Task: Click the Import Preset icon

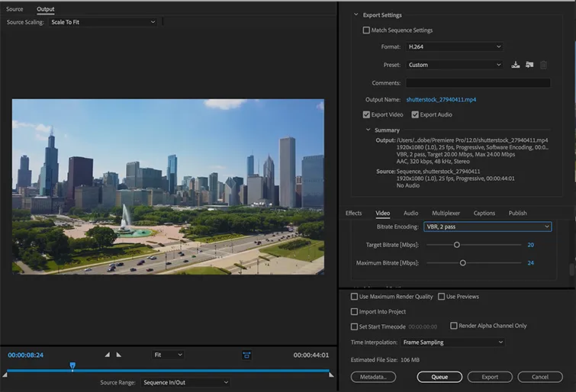Action: pos(529,66)
